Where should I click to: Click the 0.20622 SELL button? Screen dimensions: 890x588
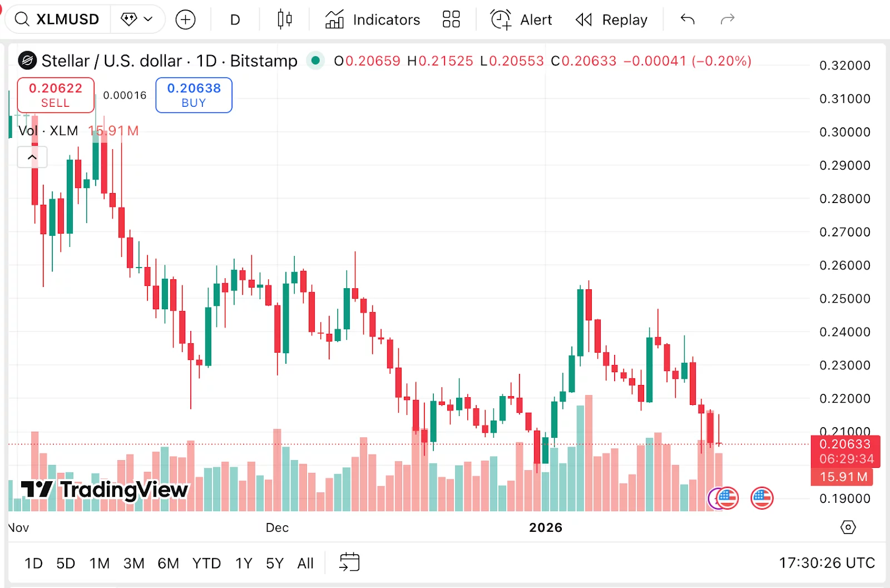pos(56,95)
